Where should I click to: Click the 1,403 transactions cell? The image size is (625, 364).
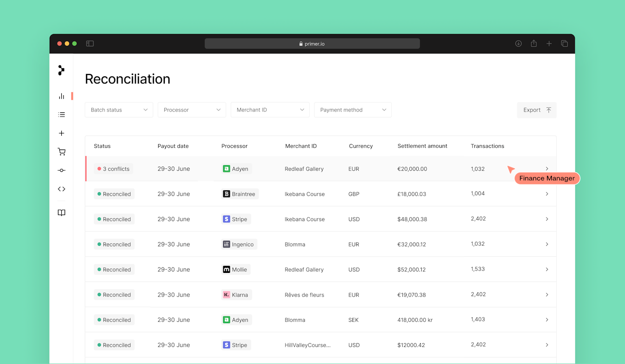click(478, 319)
